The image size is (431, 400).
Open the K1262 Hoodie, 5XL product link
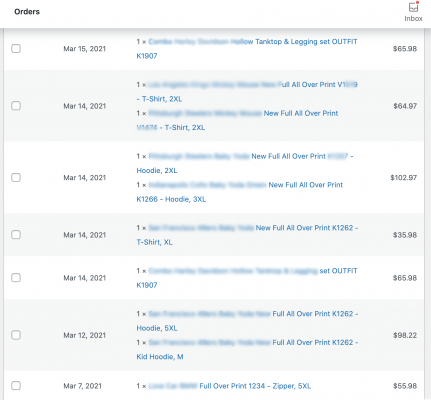pos(247,321)
